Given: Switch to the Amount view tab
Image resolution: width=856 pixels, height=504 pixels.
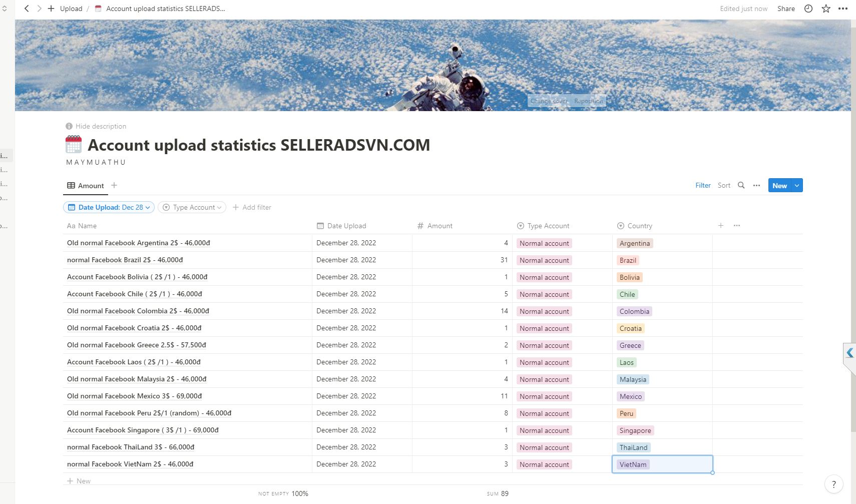Looking at the screenshot, I should pyautogui.click(x=86, y=186).
